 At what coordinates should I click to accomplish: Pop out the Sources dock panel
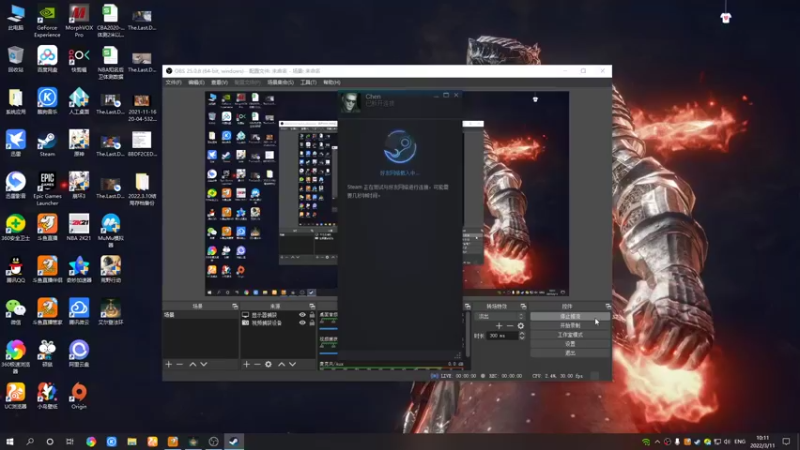point(312,306)
